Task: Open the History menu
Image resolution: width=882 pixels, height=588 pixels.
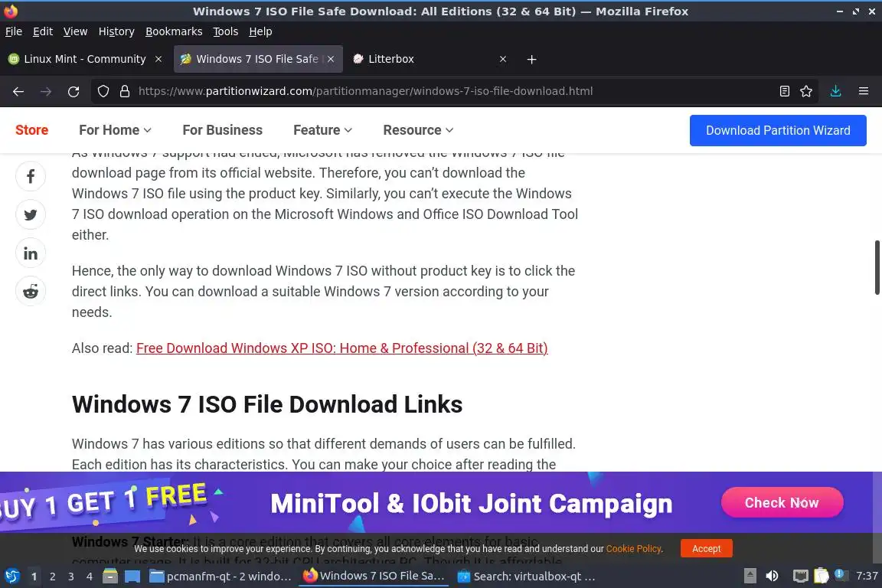Action: pos(116,31)
